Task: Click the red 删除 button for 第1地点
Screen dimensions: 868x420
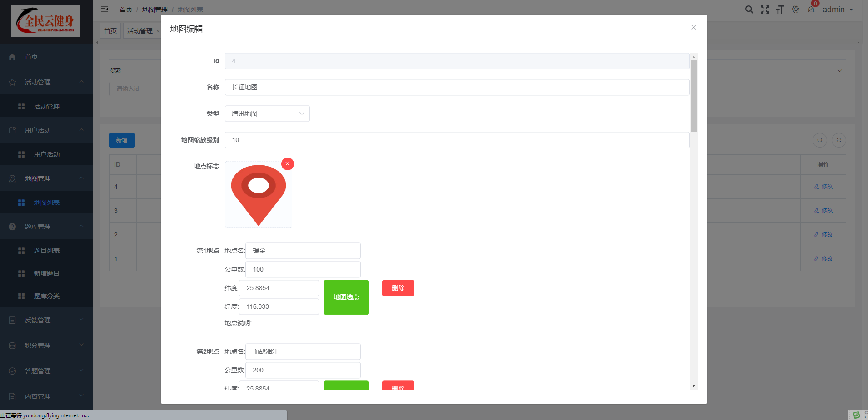Action: click(398, 288)
